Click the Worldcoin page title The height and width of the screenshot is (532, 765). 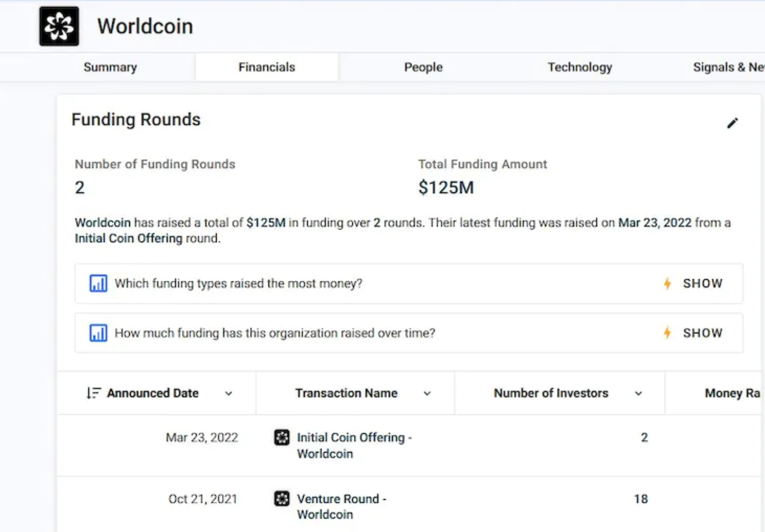click(145, 26)
